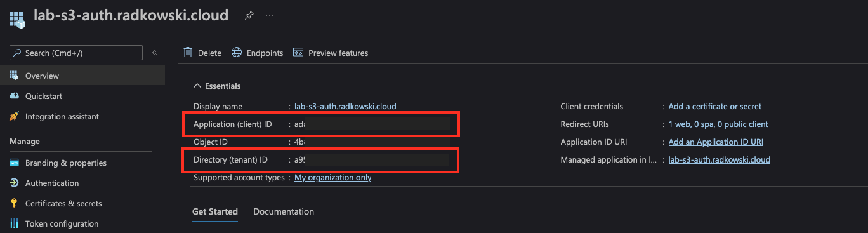Click the search magnifier icon

[x=18, y=53]
